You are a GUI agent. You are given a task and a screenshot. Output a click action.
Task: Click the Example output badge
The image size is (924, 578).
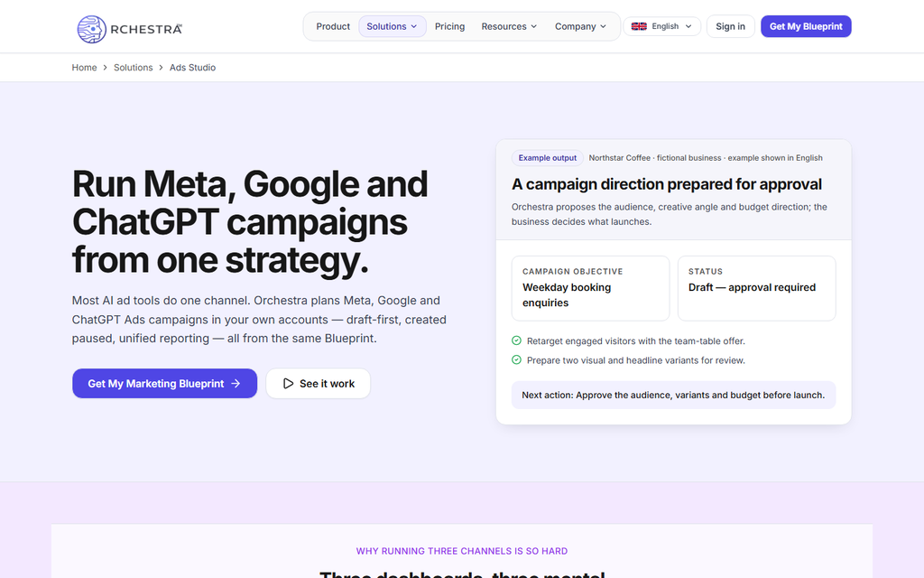coord(548,158)
